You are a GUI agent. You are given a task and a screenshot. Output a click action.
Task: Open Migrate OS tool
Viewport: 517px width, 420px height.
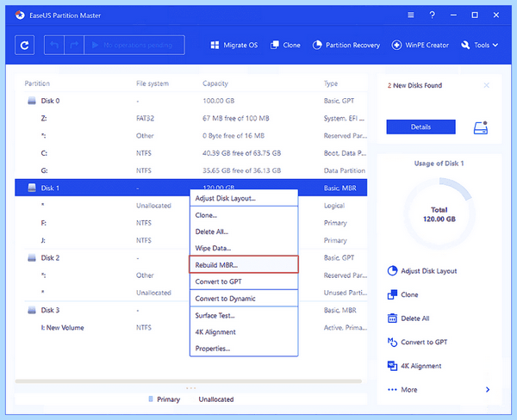point(234,45)
